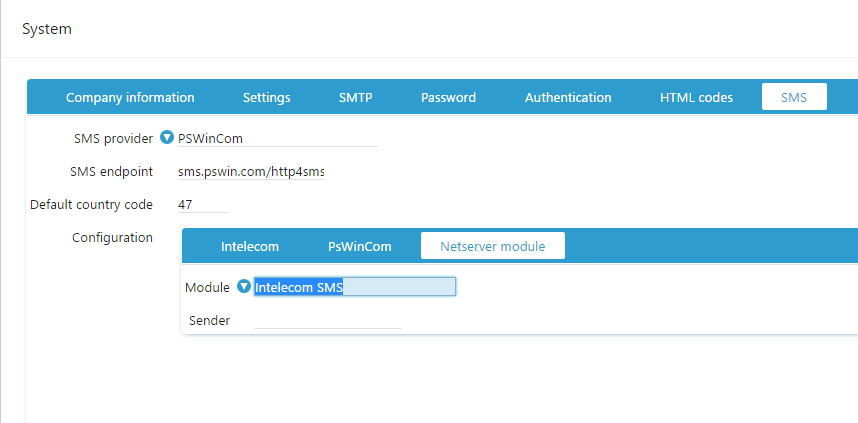
Task: Click the System page heading
Action: [x=47, y=28]
